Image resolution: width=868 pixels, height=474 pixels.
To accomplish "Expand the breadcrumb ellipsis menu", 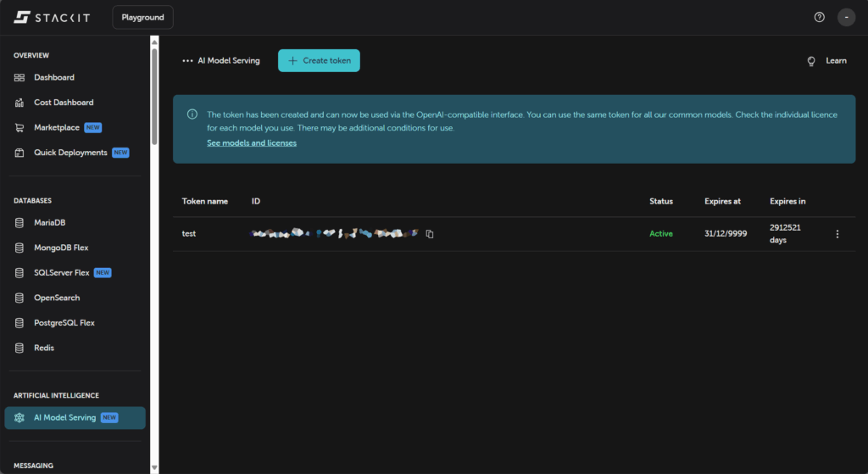I will [x=187, y=61].
